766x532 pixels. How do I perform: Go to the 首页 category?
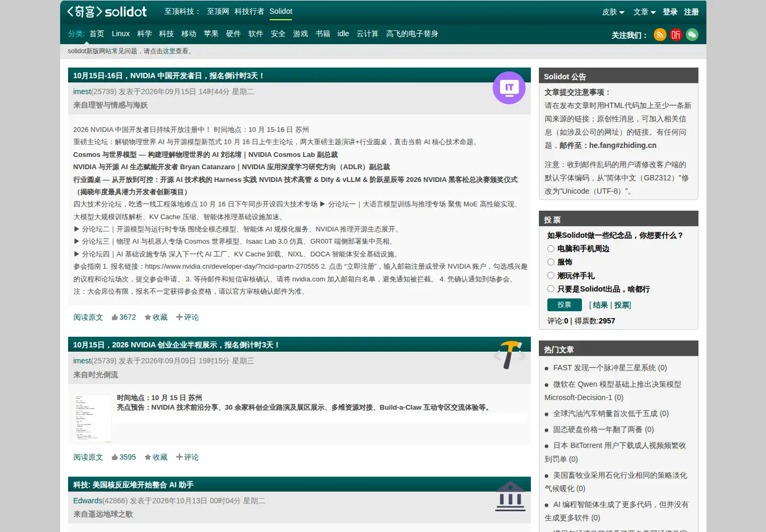(97, 34)
